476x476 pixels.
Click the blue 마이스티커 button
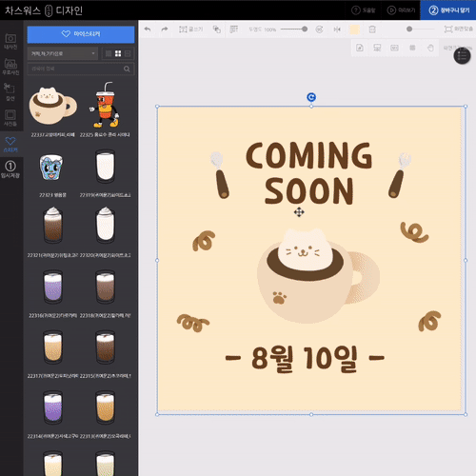tap(81, 34)
